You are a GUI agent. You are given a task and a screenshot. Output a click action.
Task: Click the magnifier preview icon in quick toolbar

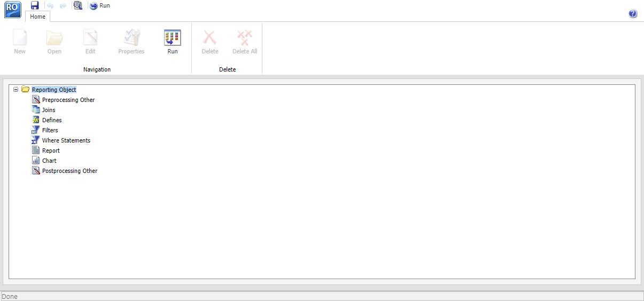(x=78, y=5)
